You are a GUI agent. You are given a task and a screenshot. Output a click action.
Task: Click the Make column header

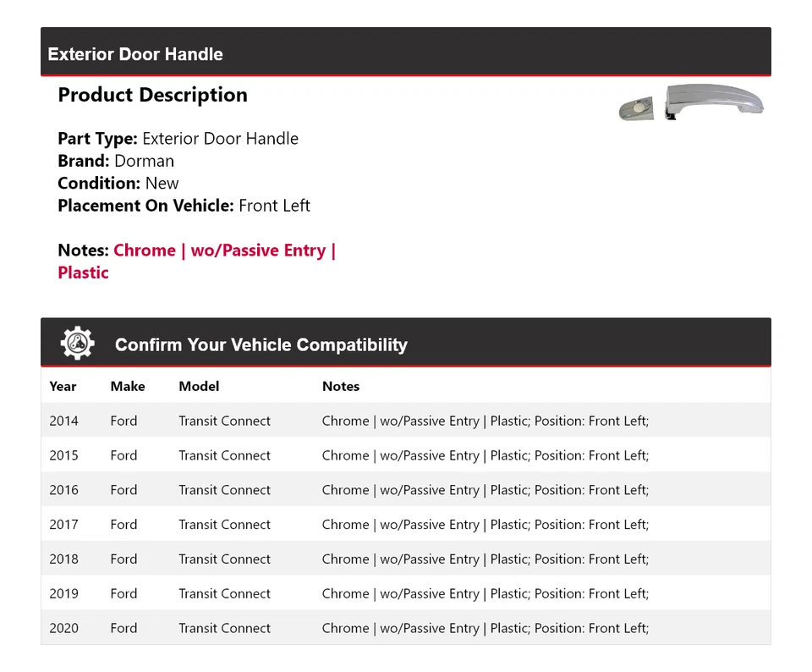[128, 386]
